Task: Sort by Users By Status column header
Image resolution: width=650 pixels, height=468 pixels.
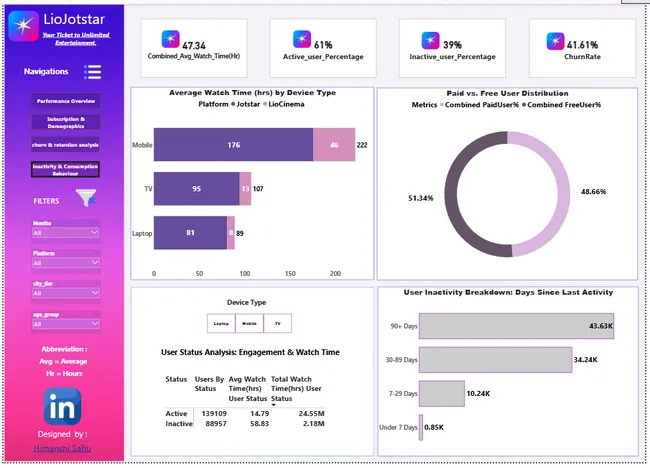Action: click(x=209, y=384)
